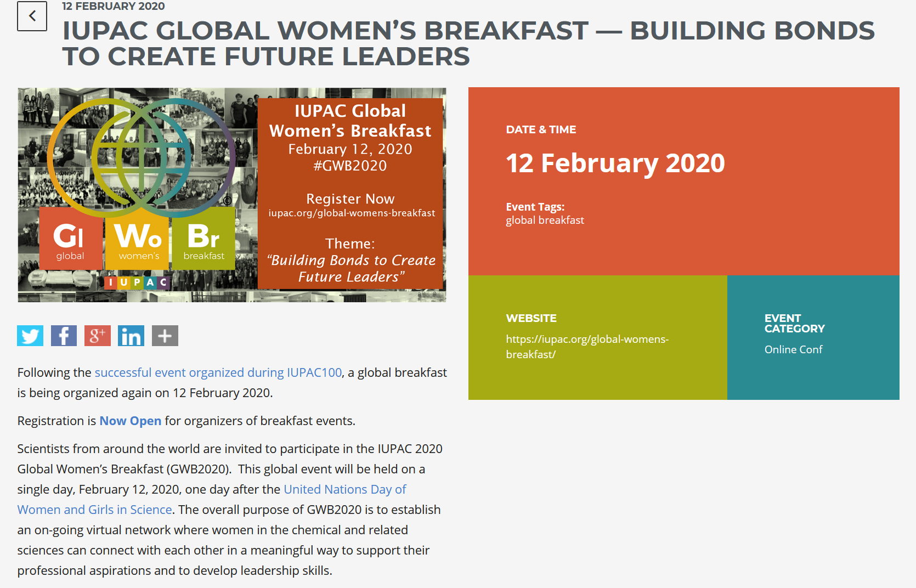Click the page title heading

(x=468, y=43)
